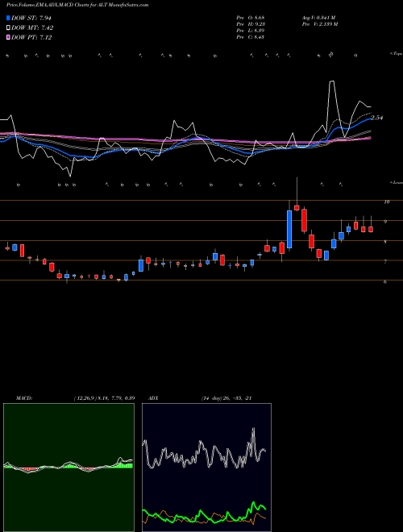This screenshot has height=532, width=403.
Task: Click the MACD (12,26,9) parameter values
Action: point(104,398)
